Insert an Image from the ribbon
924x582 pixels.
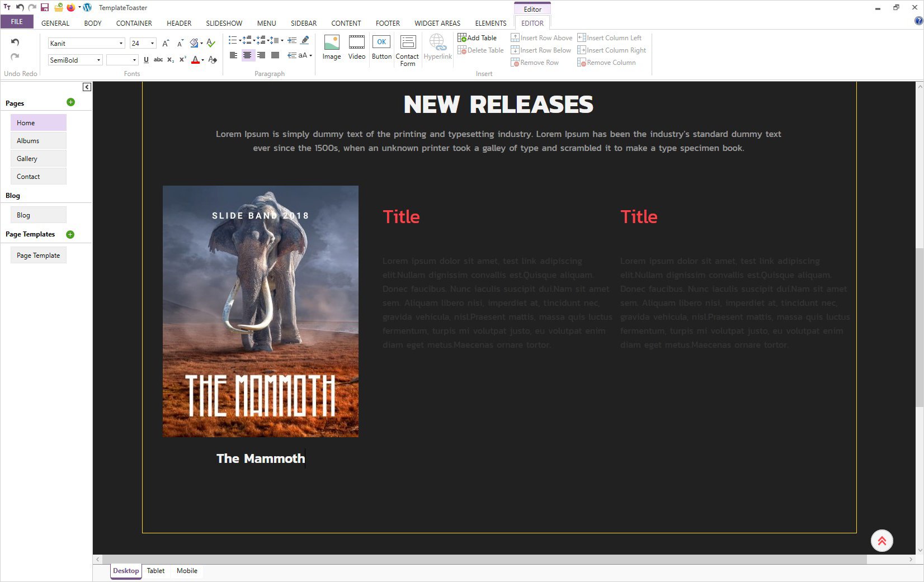coord(332,47)
